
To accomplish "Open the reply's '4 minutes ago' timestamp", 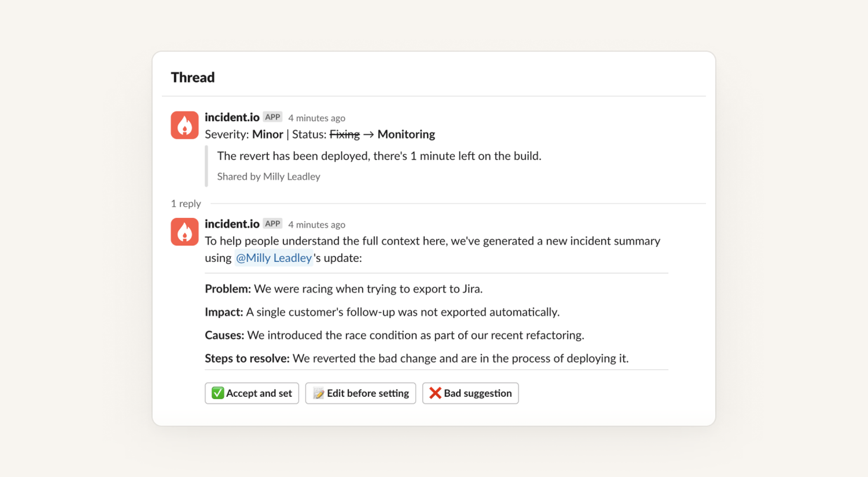I will (x=317, y=225).
